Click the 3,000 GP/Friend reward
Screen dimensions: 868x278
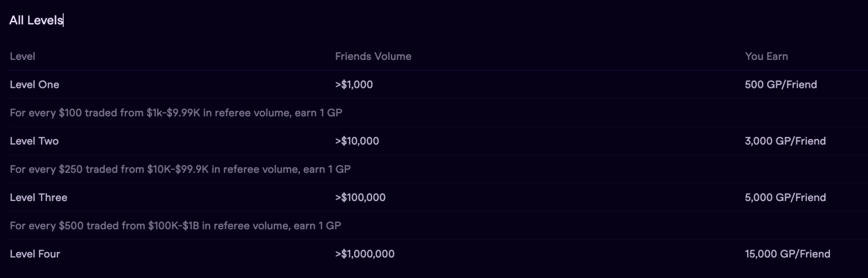(785, 141)
